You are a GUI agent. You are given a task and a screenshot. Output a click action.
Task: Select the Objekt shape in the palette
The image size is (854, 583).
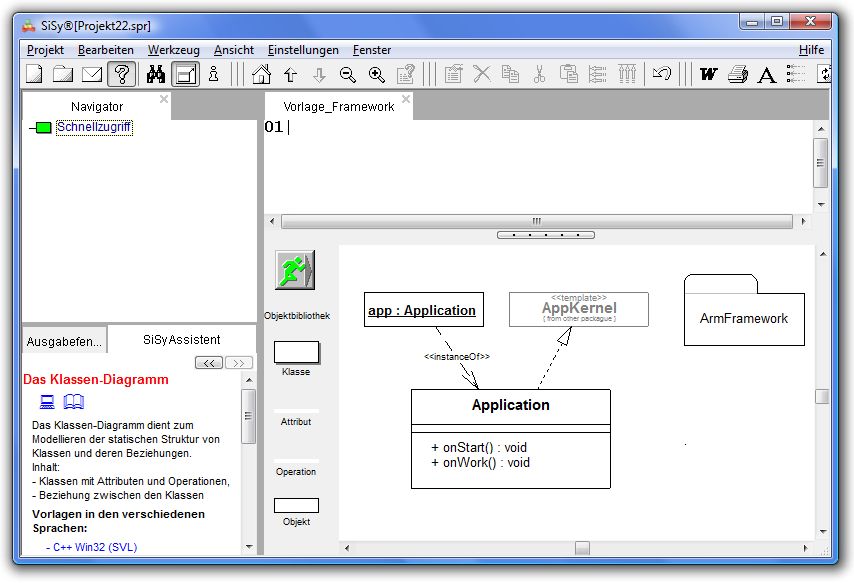296,506
